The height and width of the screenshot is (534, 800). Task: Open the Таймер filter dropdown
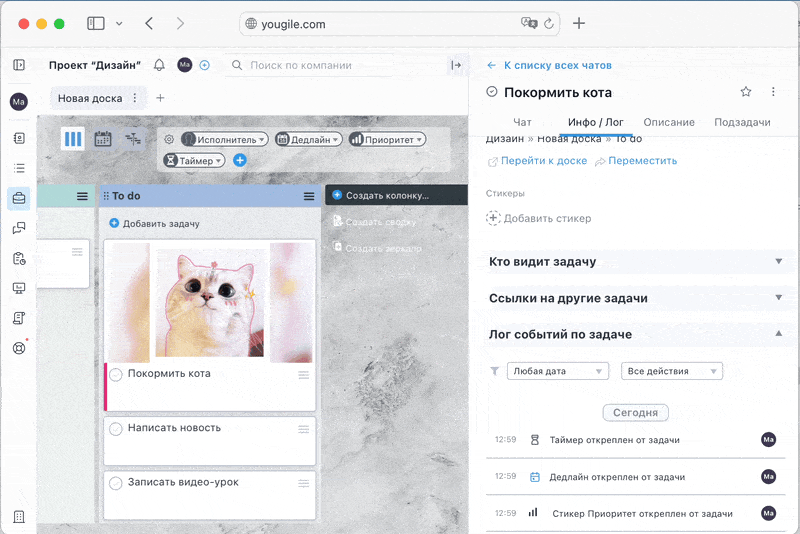click(194, 161)
